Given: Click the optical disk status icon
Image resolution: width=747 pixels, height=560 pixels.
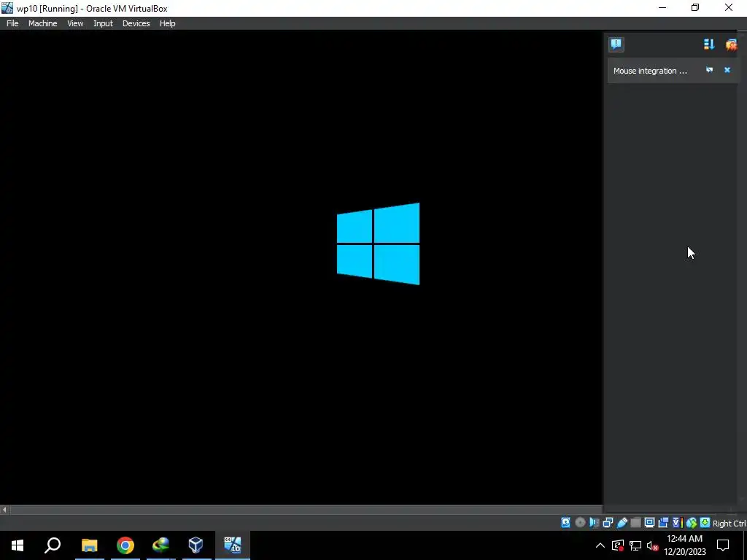Looking at the screenshot, I should coord(580,522).
